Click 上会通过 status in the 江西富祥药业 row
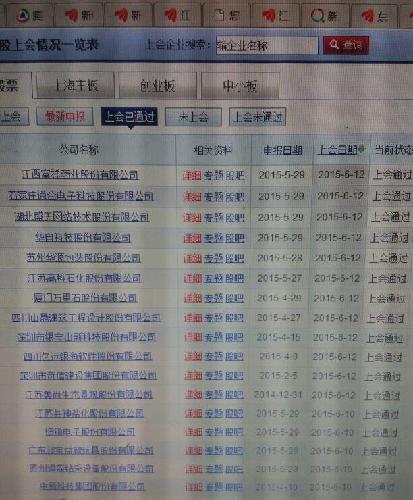The height and width of the screenshot is (500, 413). point(392,174)
